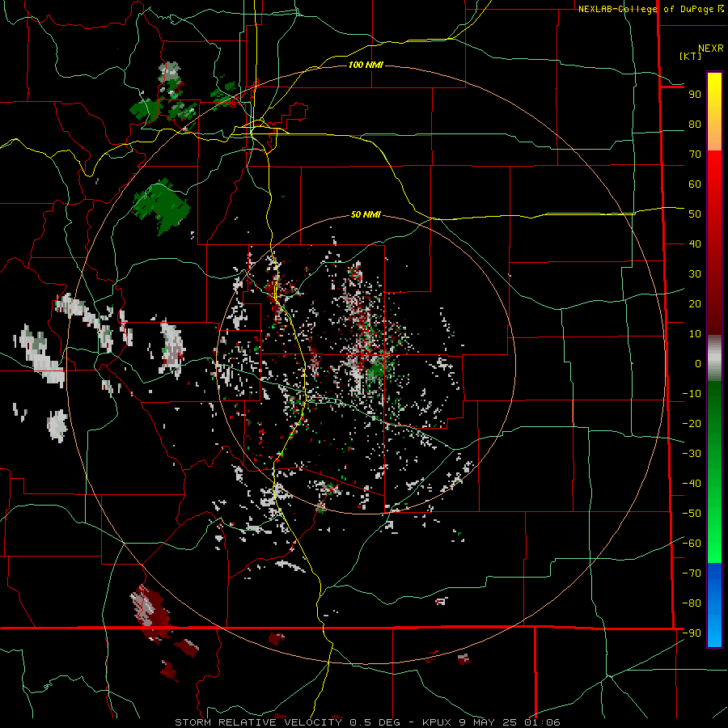Click the [KT] units label
Image resolution: width=728 pixels, height=728 pixels.
pos(690,56)
